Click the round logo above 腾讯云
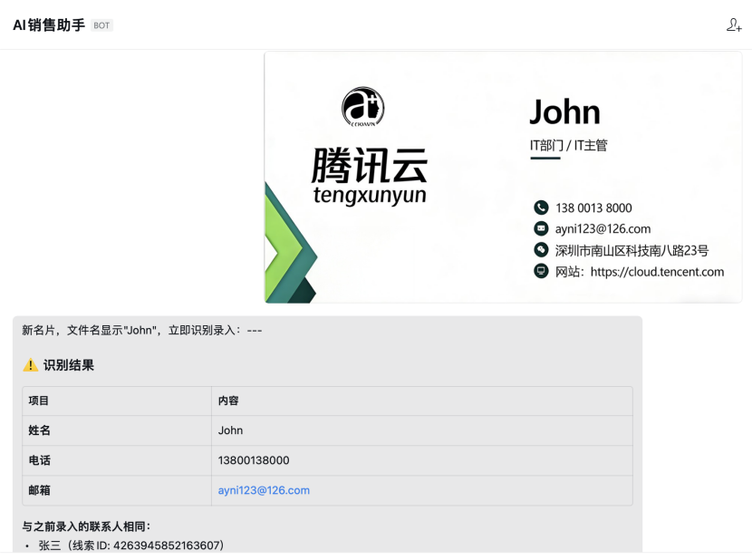Image resolution: width=752 pixels, height=560 pixels. 362,107
